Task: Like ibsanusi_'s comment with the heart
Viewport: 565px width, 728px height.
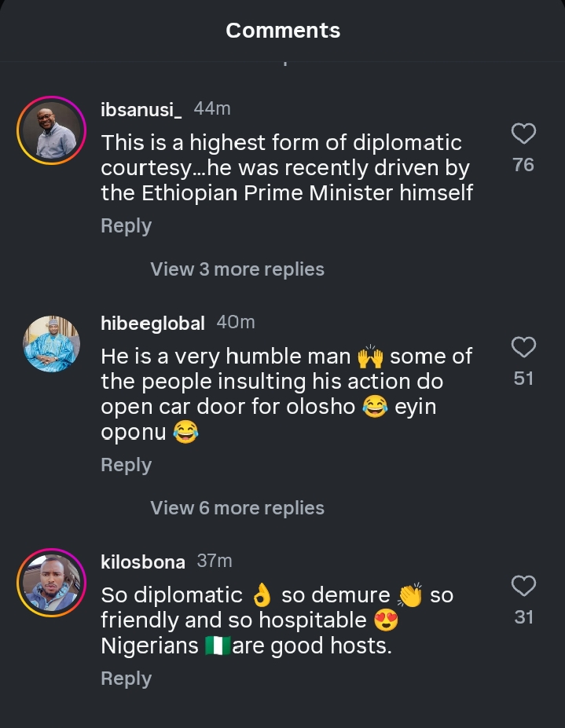Action: (x=523, y=134)
